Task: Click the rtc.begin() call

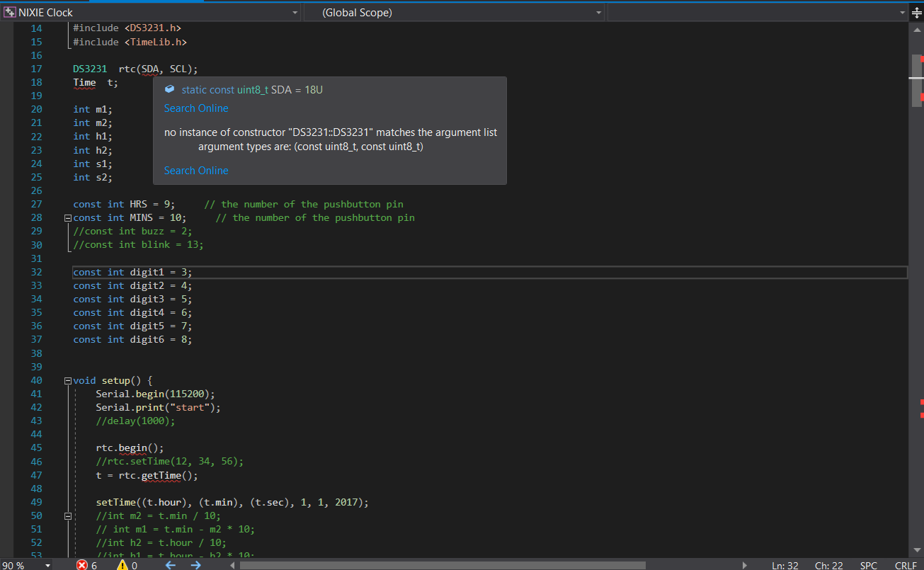Action: [x=130, y=448]
